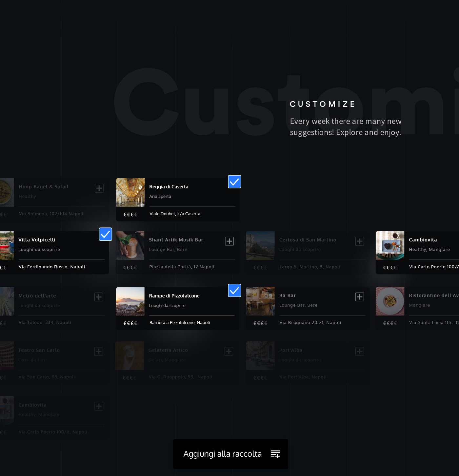Select the address "Via Toledo, 334, Napoli"

[45, 323]
